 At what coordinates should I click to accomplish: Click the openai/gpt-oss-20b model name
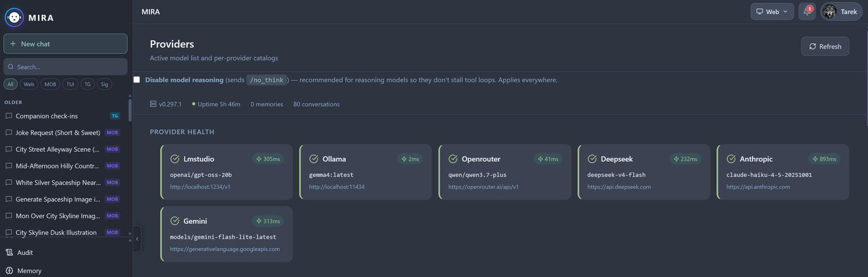201,175
